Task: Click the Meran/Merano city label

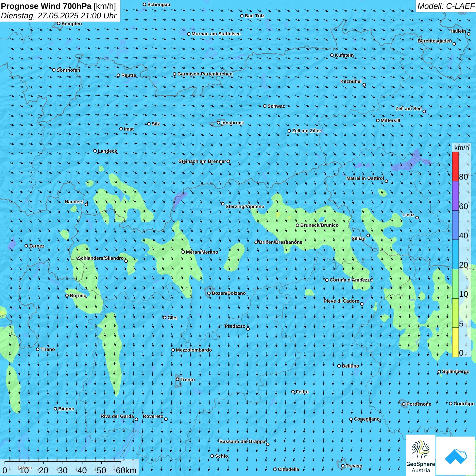Action: (x=202, y=252)
